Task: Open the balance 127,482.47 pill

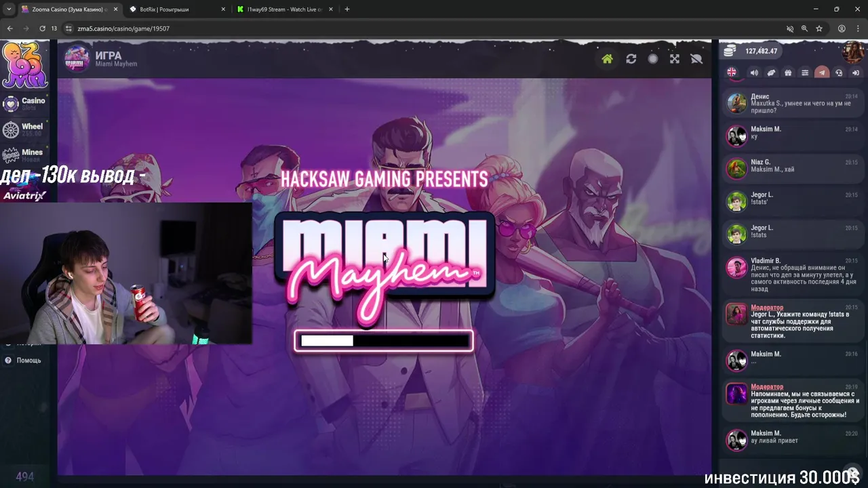Action: [751, 52]
